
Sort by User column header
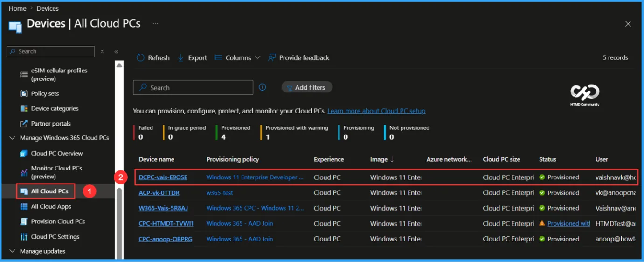[602, 159]
